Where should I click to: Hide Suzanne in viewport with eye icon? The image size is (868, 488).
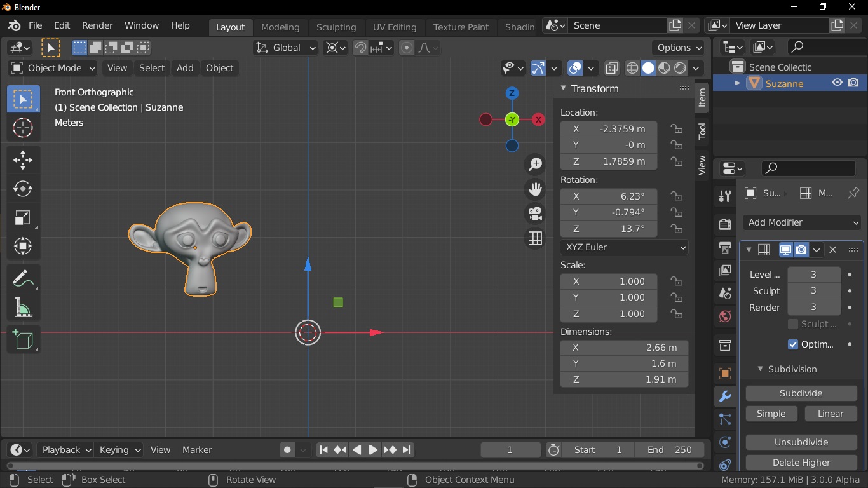pos(837,83)
